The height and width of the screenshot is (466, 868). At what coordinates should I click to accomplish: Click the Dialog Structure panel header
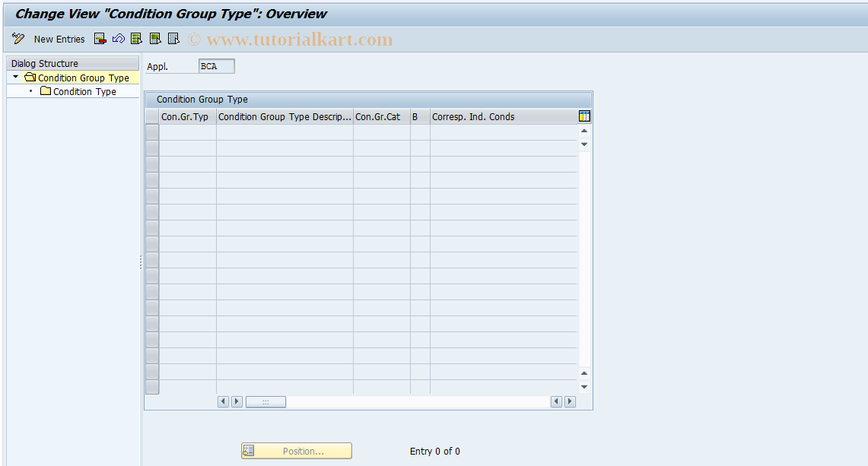pos(72,63)
